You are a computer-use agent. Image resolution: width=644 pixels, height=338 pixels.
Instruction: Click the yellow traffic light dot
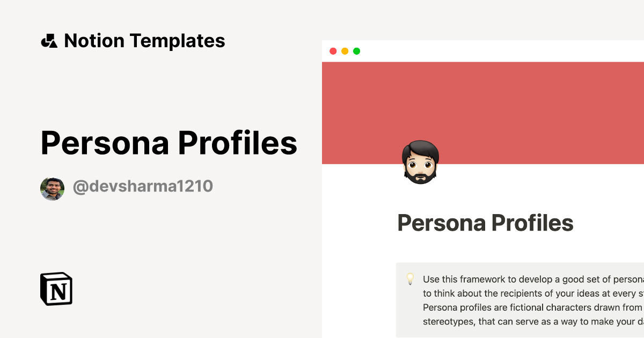pos(345,51)
